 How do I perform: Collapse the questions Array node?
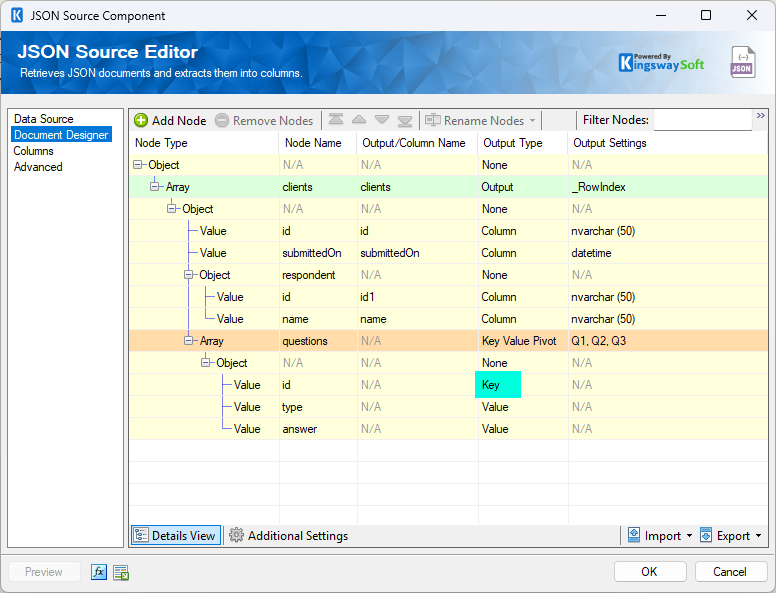coord(189,341)
